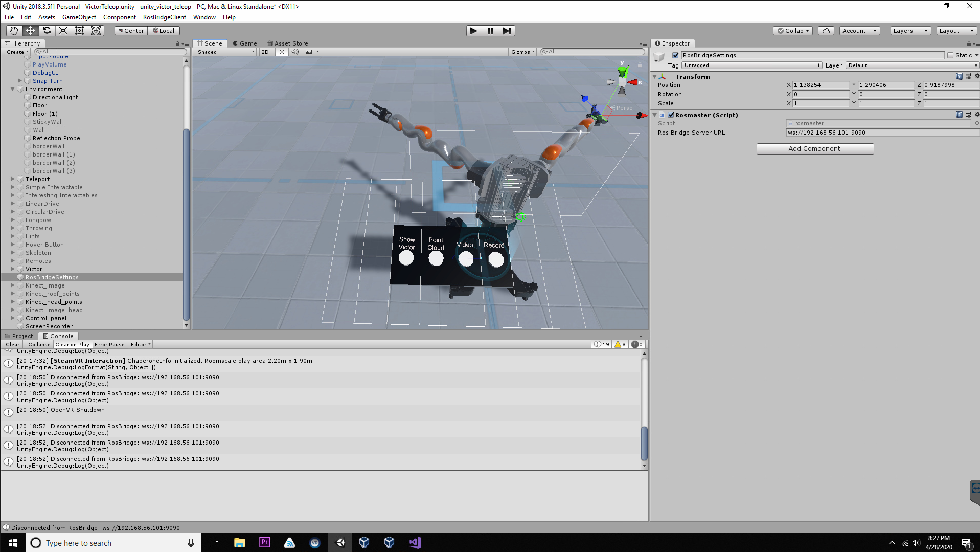This screenshot has height=552, width=980.
Task: Open the Layers dropdown
Action: point(910,31)
